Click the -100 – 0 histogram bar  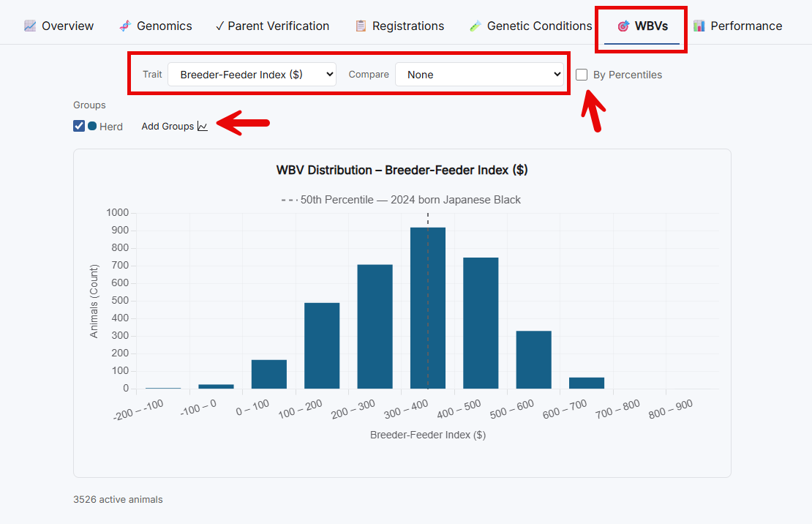click(x=216, y=386)
